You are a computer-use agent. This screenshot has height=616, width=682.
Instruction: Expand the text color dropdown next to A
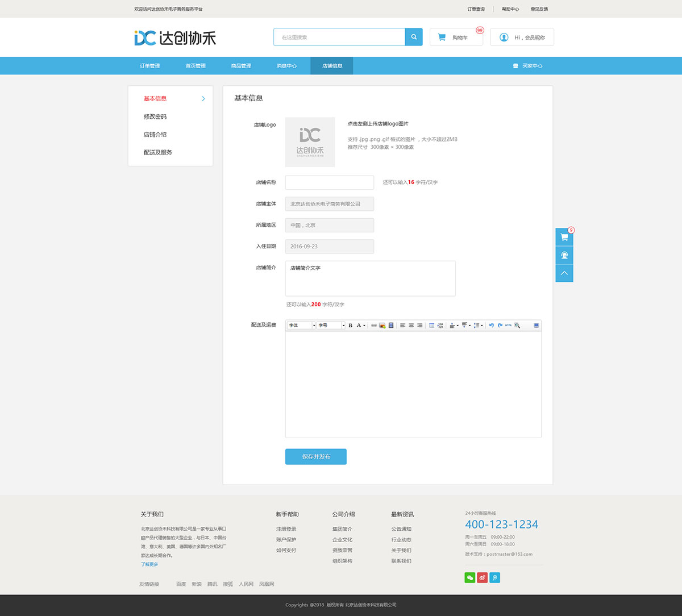point(363,325)
